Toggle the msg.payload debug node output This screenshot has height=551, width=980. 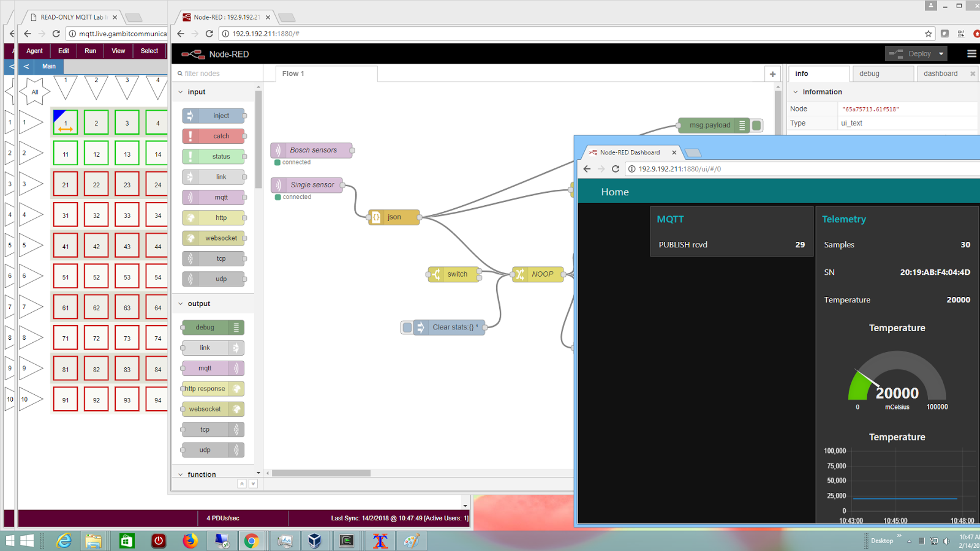[756, 125]
